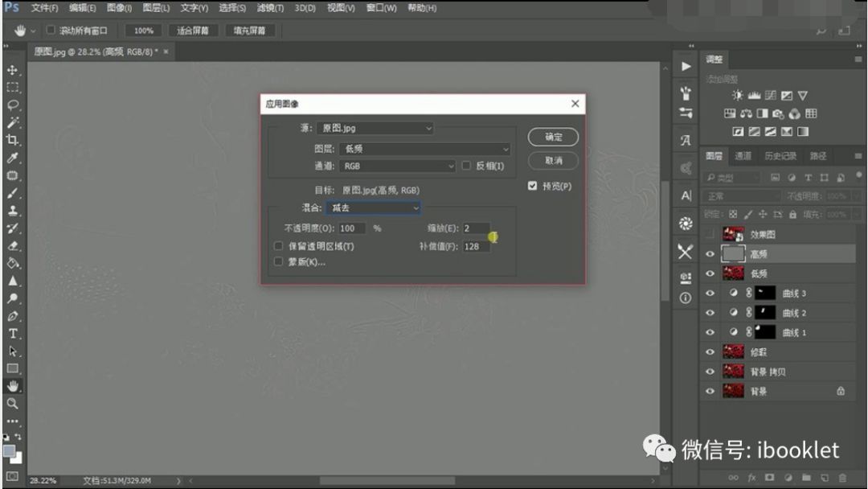
Task: Hide the 低频 layer visibility eye
Action: (x=709, y=273)
